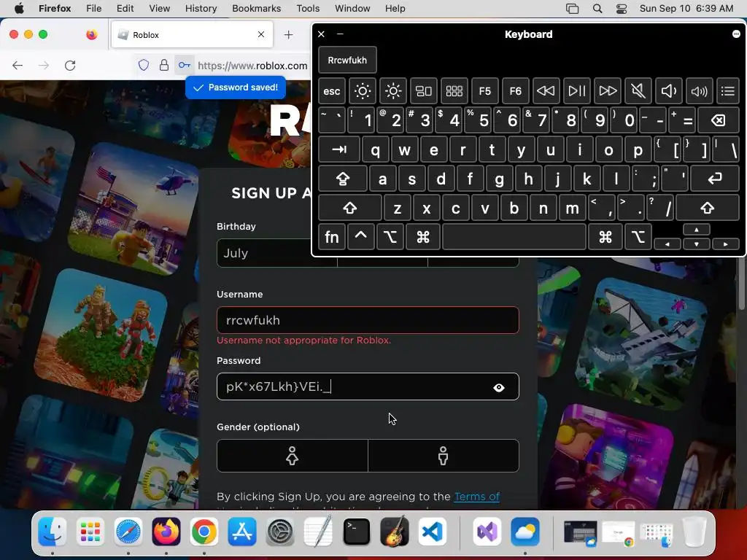Launch Terminal from the Dock

[356, 532]
